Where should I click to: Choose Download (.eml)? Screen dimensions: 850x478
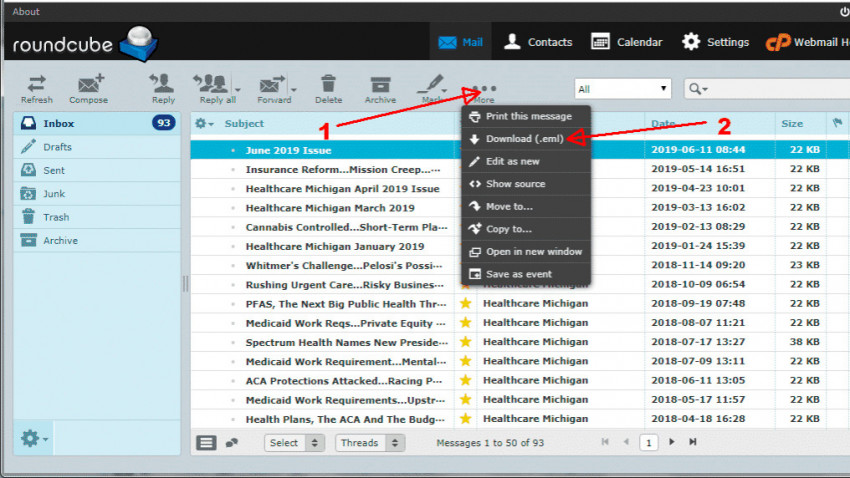526,139
